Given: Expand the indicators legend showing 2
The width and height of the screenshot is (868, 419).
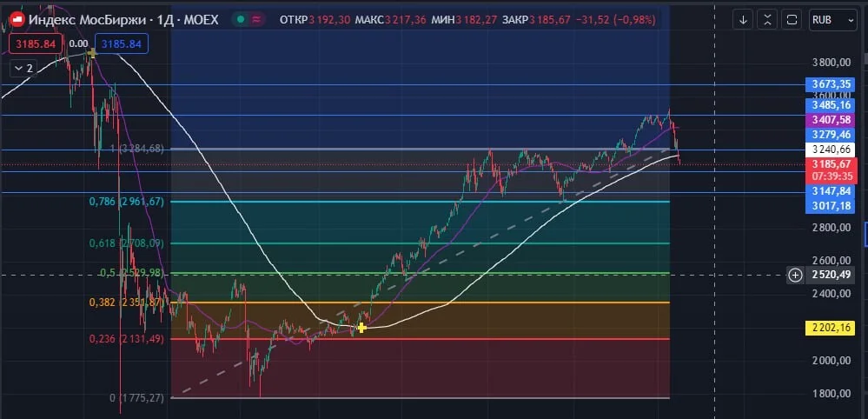Looking at the screenshot, I should point(24,68).
